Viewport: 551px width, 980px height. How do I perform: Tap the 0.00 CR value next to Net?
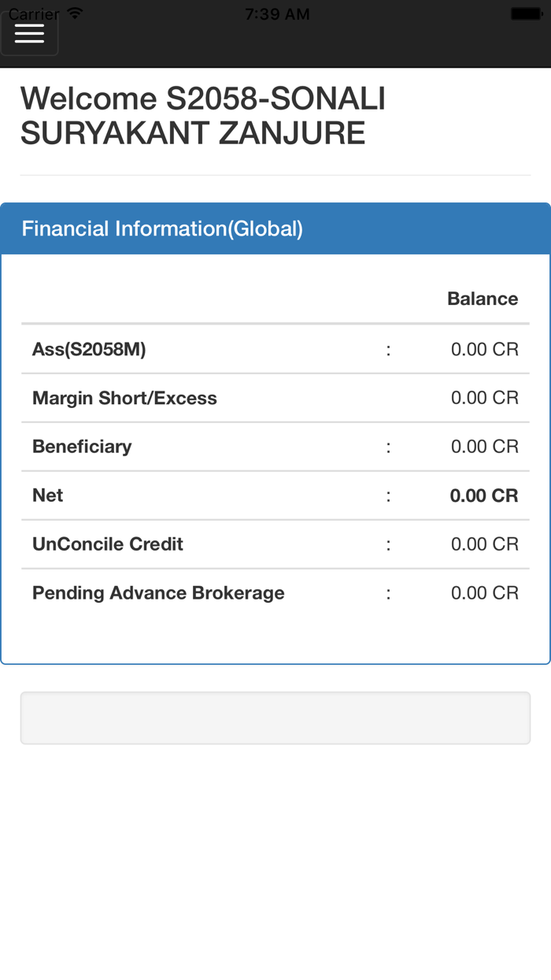click(483, 494)
